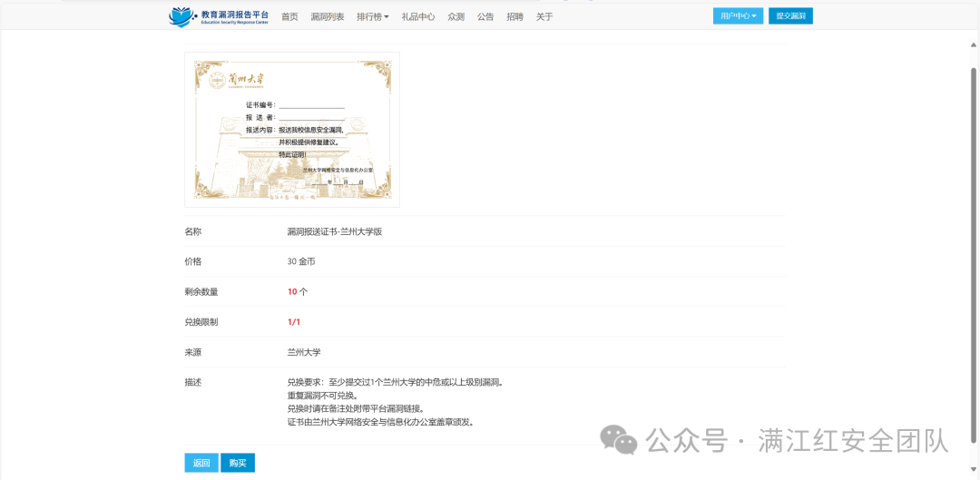Click the 返回 button

201,463
